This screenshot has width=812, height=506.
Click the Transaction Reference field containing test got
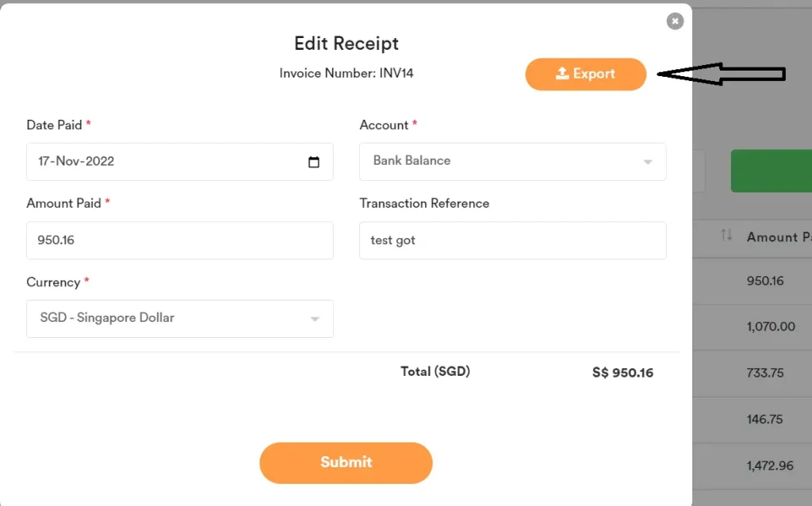point(512,240)
